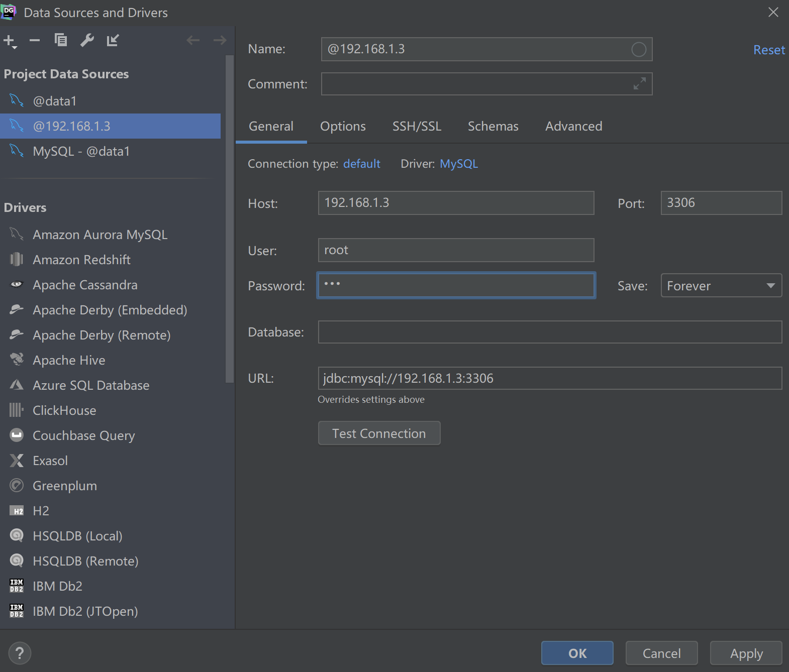
Task: Select Exasol driver
Action: pyautogui.click(x=111, y=461)
